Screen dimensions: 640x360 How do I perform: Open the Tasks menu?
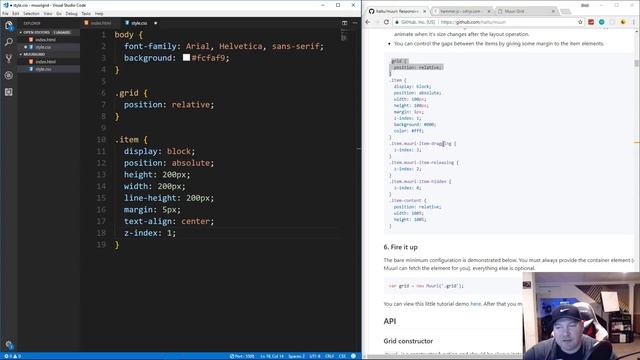(86, 13)
